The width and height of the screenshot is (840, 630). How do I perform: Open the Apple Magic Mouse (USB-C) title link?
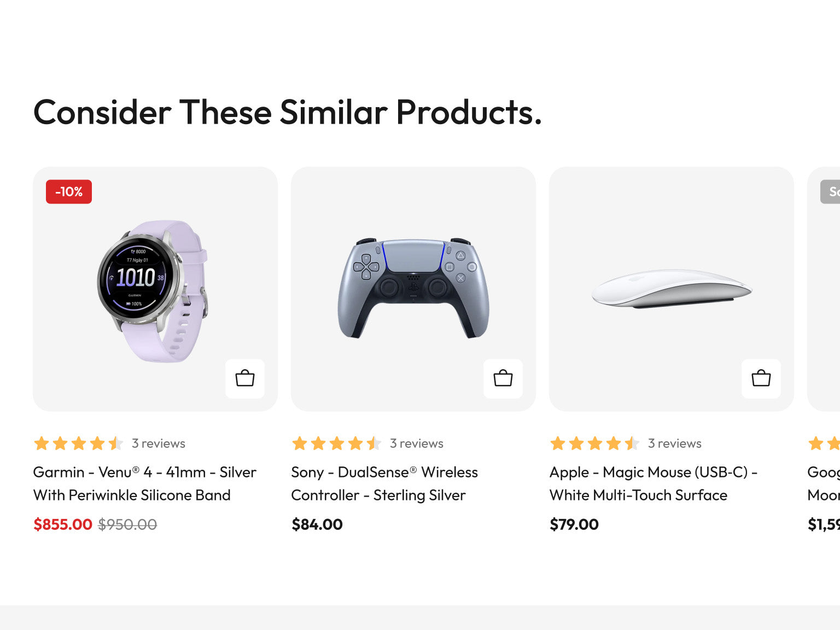(654, 483)
